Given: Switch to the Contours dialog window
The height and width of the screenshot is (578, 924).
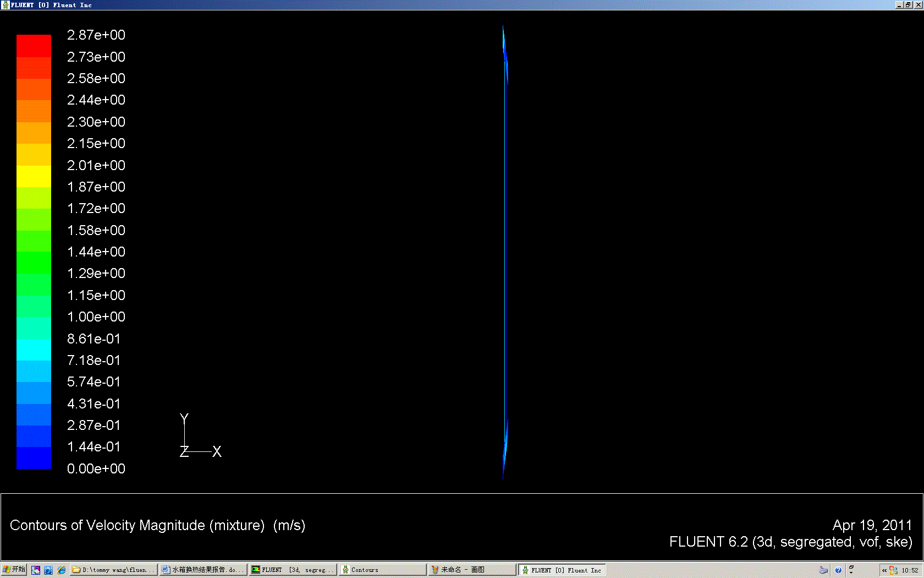Looking at the screenshot, I should click(382, 570).
